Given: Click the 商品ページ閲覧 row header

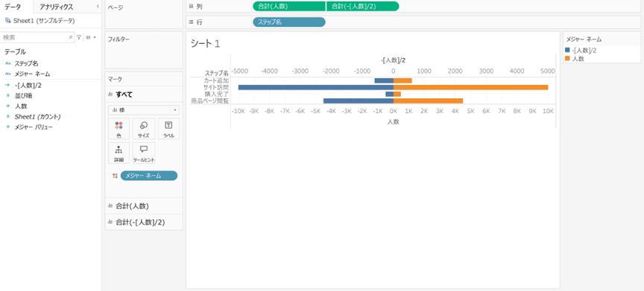Looking at the screenshot, I should 210,100.
